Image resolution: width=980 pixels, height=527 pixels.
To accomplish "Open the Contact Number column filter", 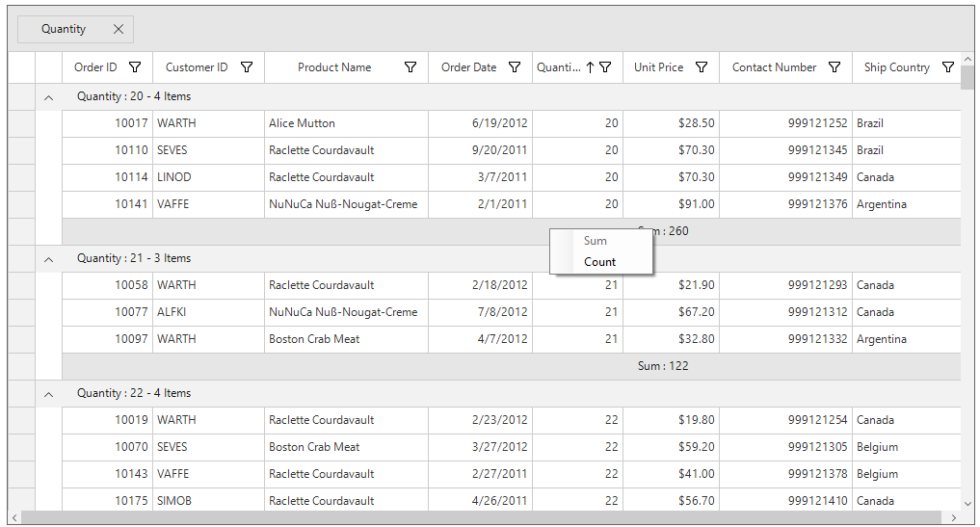I will tap(834, 67).
